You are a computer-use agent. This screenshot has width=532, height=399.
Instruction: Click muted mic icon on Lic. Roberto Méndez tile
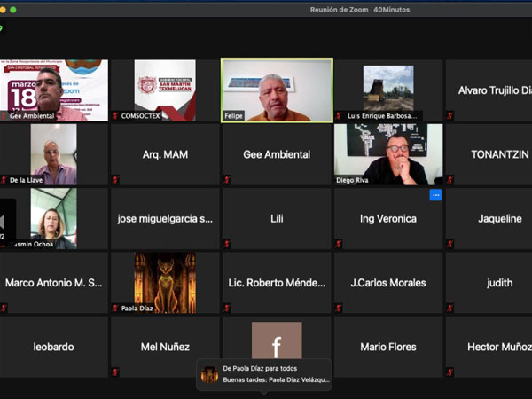pos(227,308)
